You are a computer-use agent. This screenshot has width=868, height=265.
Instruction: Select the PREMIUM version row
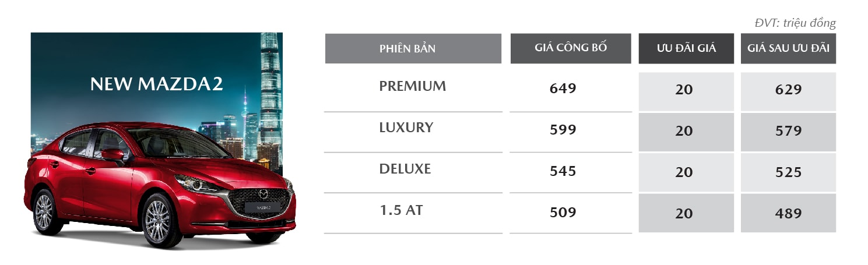pyautogui.click(x=412, y=86)
